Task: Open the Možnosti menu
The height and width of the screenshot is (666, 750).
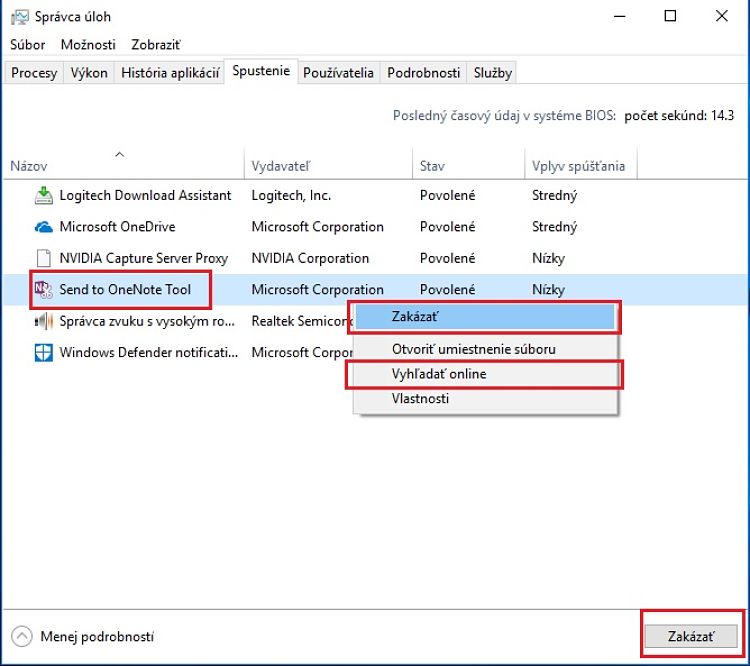Action: click(x=88, y=44)
